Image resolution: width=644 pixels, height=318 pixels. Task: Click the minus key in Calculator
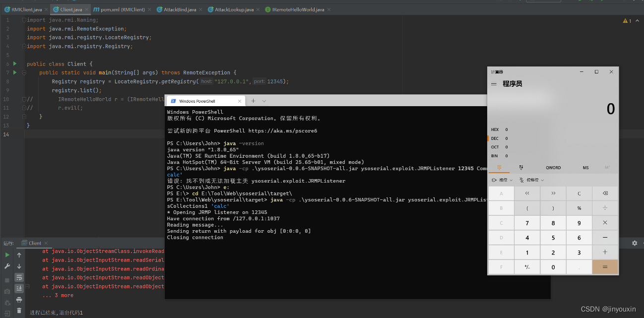(x=605, y=238)
